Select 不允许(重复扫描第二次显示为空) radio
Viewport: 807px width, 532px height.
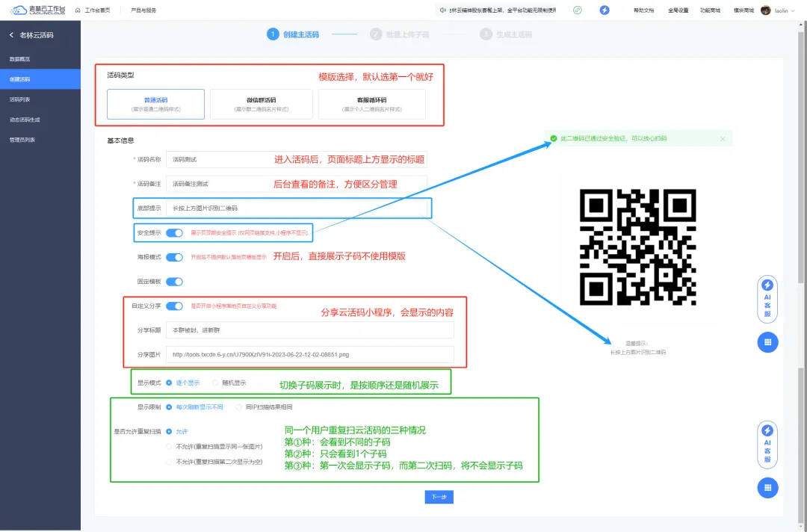[169, 462]
